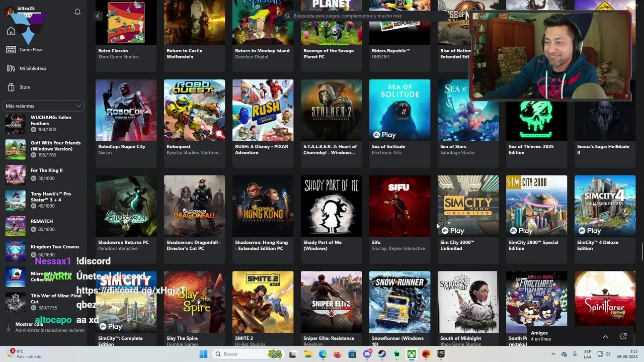Open Epic Games Launcher from taskbar
Image resolution: width=644 pixels, height=362 pixels.
click(x=441, y=354)
